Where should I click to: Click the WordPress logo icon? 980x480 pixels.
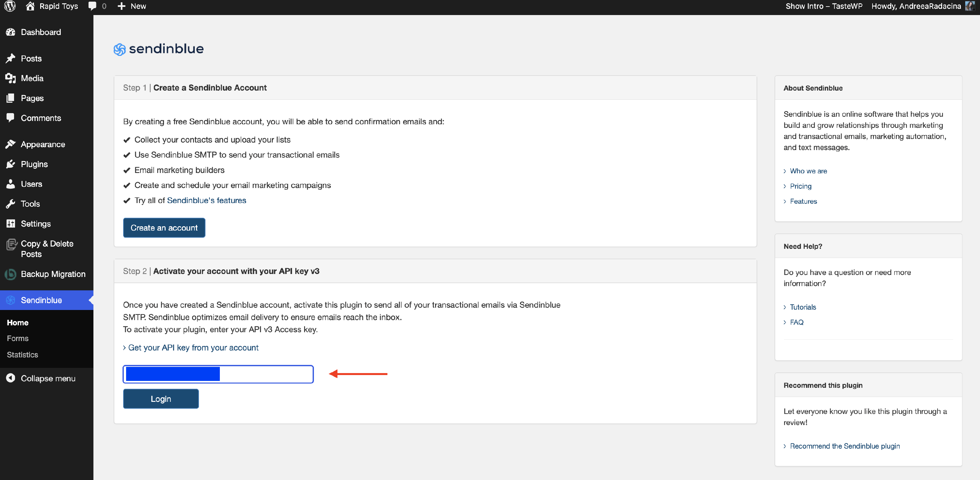point(9,6)
